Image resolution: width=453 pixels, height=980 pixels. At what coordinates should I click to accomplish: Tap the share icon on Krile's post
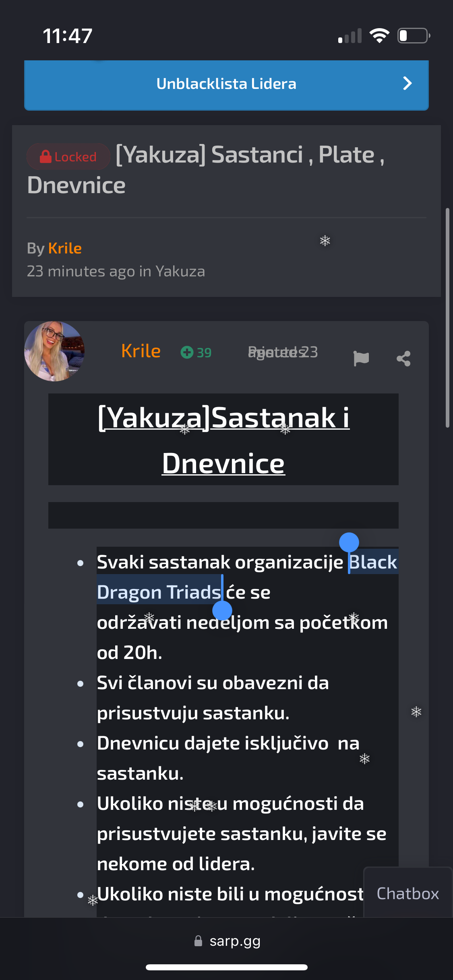(x=403, y=358)
